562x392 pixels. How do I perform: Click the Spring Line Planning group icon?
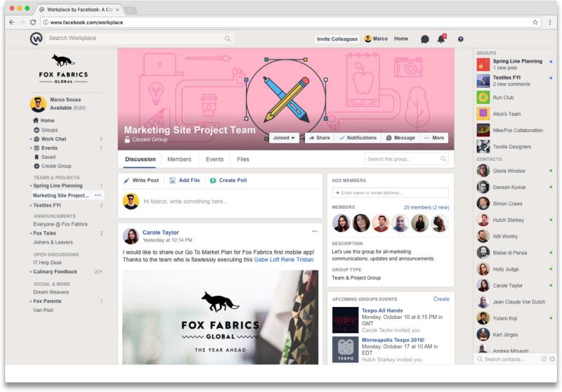pyautogui.click(x=483, y=65)
